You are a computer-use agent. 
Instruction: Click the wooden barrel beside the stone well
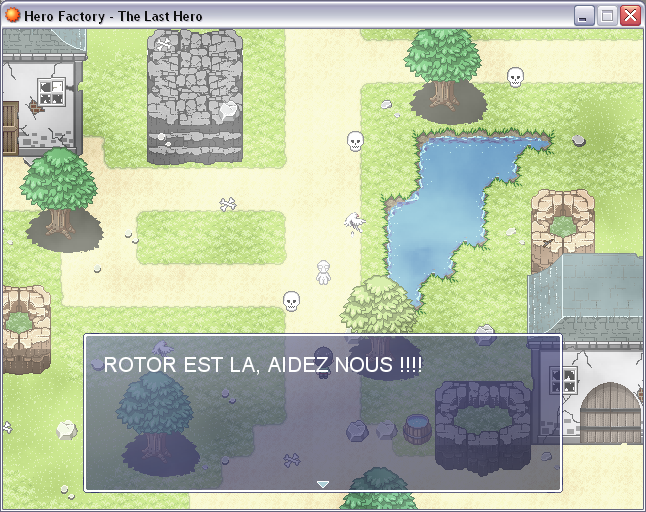(417, 429)
